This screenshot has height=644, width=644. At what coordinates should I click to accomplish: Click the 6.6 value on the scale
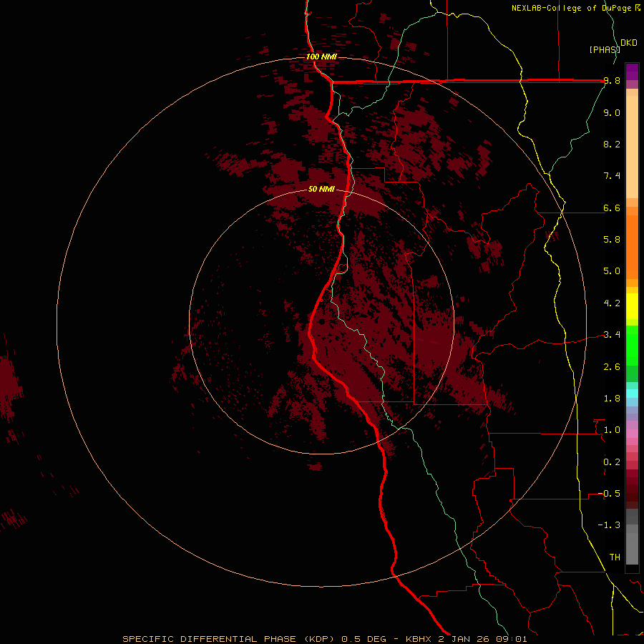click(x=612, y=208)
